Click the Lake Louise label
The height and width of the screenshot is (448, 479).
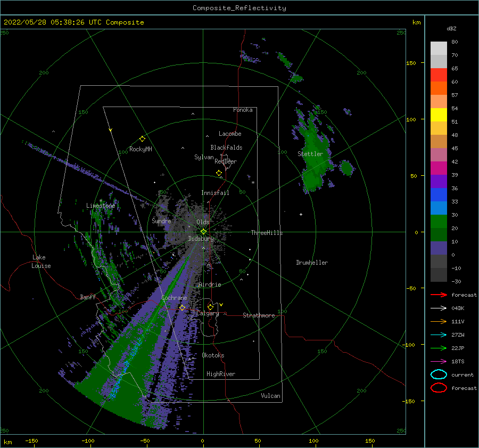tap(41, 262)
